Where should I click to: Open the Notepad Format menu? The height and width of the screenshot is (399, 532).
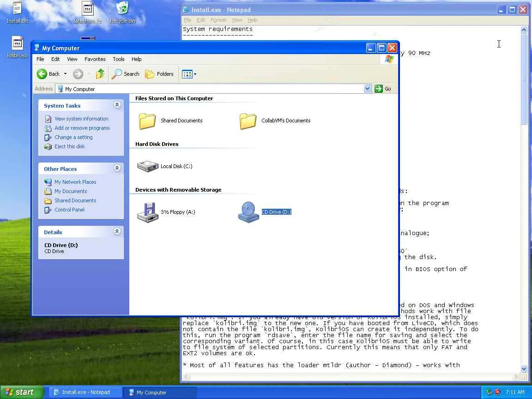coord(218,20)
